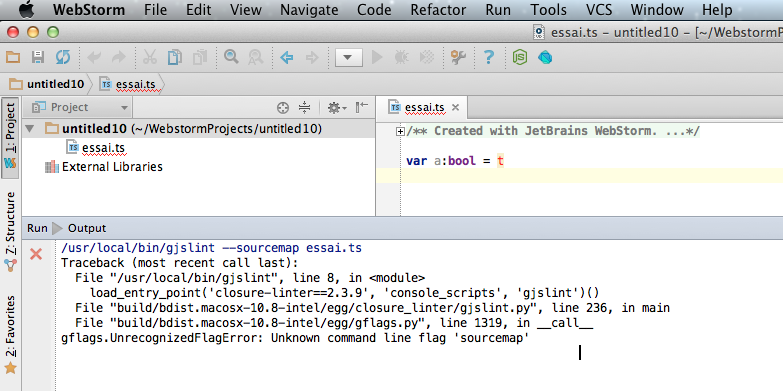Click the Debug bug icon
Screen dimensions: 783x391
401,58
